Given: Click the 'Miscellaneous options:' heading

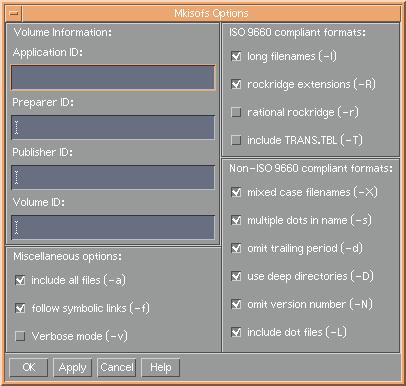Looking at the screenshot, I should pyautogui.click(x=68, y=256).
